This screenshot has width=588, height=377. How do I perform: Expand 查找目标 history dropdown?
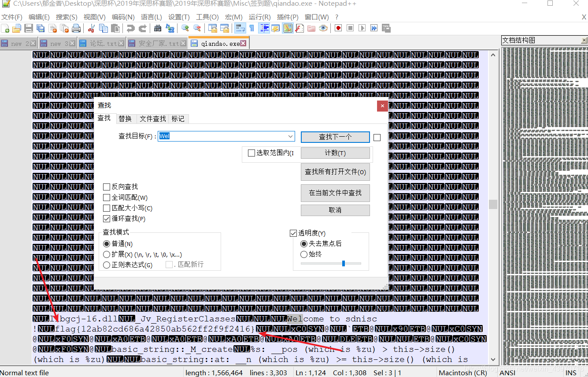tap(290, 136)
